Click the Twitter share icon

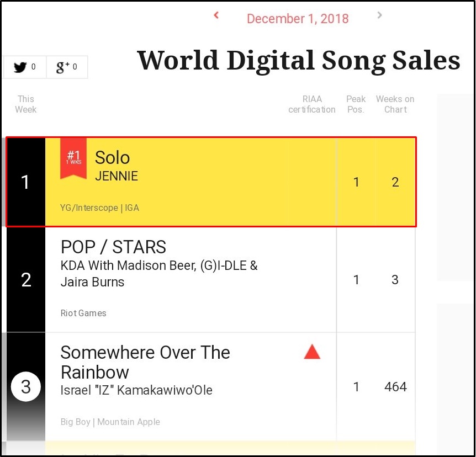[x=20, y=67]
